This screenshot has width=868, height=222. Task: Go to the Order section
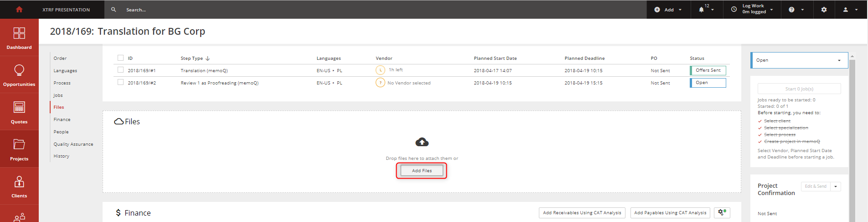point(60,58)
